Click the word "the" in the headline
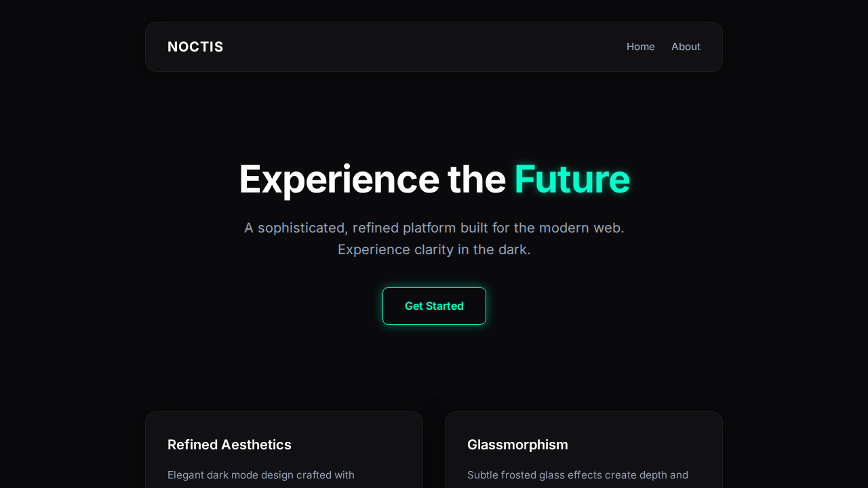 click(476, 179)
